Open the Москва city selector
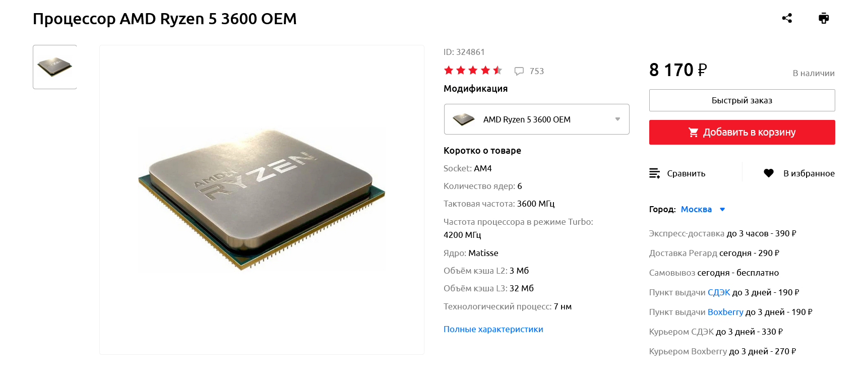This screenshot has width=868, height=380. tap(696, 209)
